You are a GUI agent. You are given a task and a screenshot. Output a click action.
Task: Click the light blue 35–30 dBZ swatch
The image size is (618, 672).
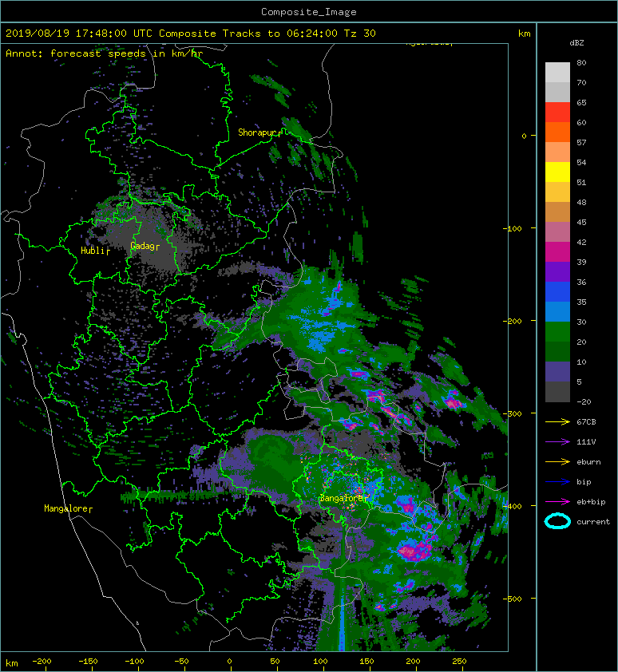pos(557,311)
